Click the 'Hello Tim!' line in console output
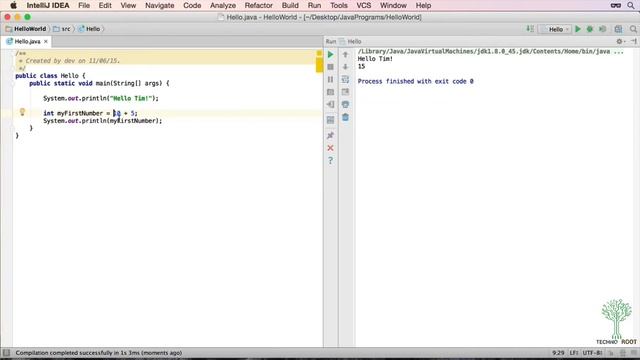The width and height of the screenshot is (640, 360). click(x=375, y=59)
